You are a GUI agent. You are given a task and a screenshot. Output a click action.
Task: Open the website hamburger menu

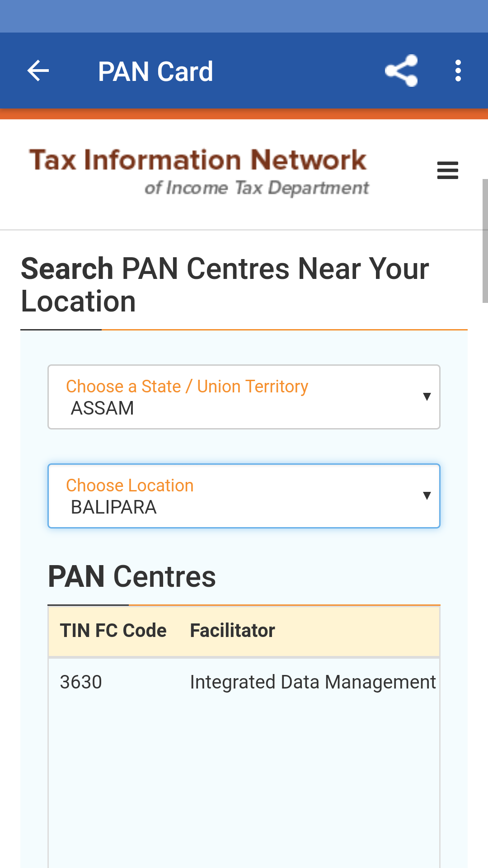coord(447,170)
